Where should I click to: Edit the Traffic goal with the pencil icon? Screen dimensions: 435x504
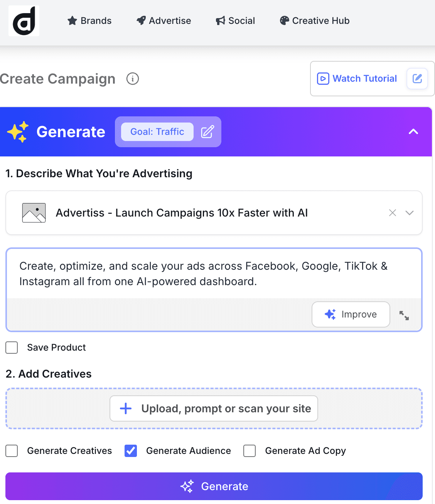[x=207, y=132]
